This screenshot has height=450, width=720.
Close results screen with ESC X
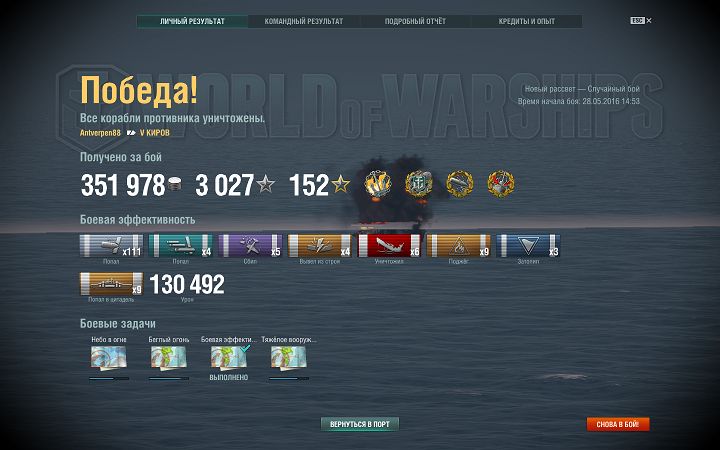pyautogui.click(x=641, y=20)
